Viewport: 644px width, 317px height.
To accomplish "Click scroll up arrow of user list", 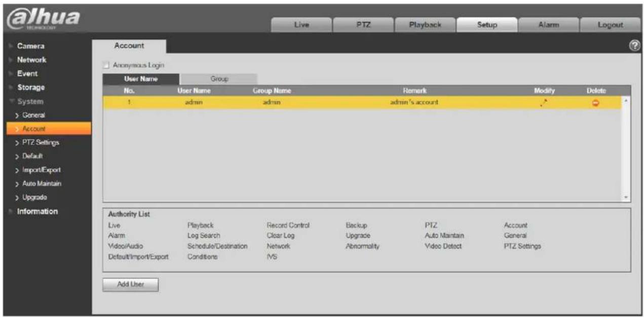I will tap(627, 101).
